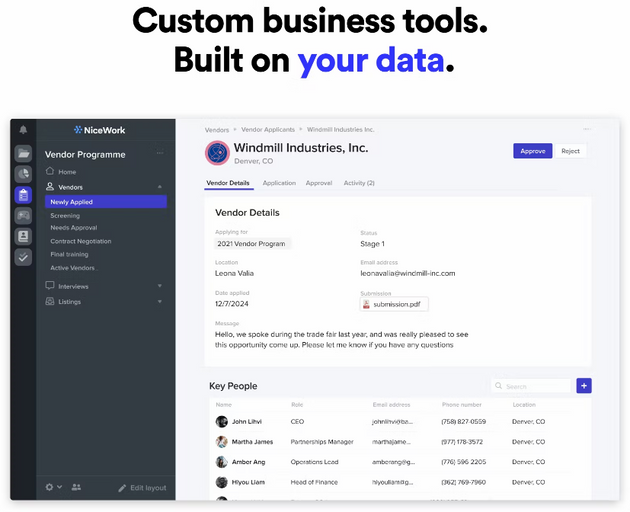This screenshot has height=512, width=630.
Task: Click the plus button in Key People
Action: 584,386
